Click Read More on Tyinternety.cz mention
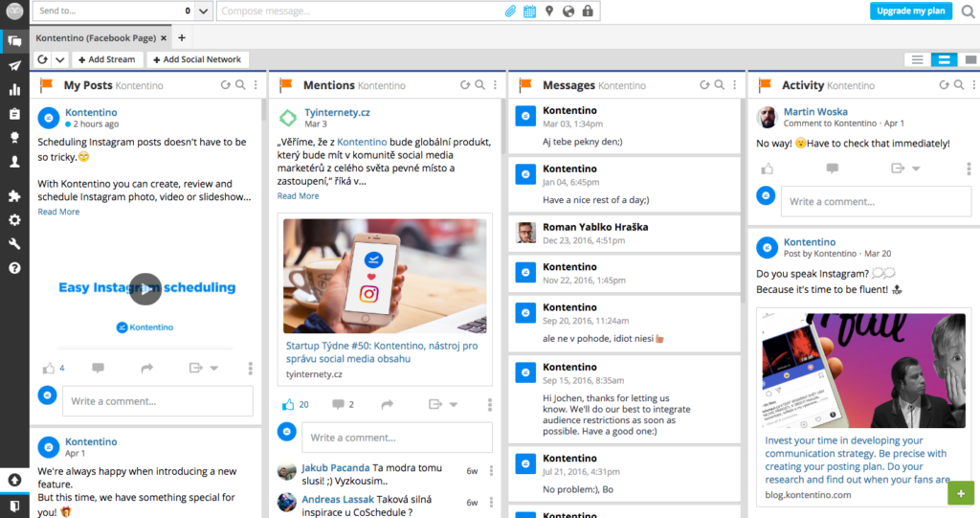Screen dimensions: 980x518 pyautogui.click(x=299, y=196)
